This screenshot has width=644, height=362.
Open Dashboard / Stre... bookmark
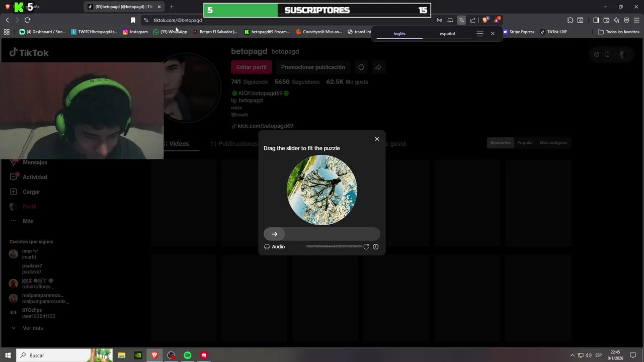42,32
